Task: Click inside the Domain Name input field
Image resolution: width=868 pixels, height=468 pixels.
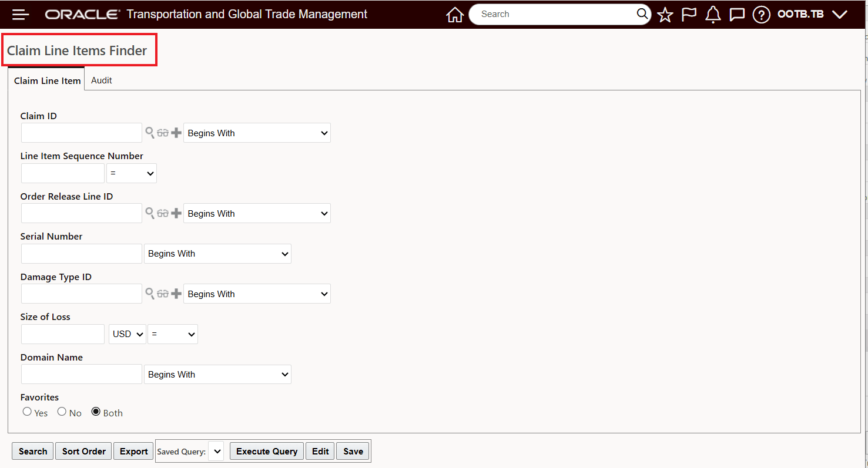Action: (81, 374)
